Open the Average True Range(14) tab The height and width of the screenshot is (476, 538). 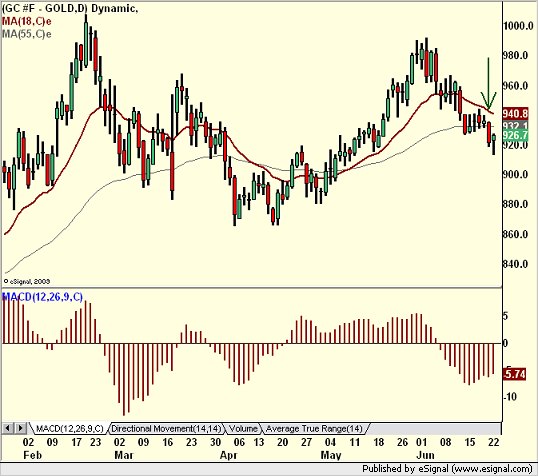314,429
